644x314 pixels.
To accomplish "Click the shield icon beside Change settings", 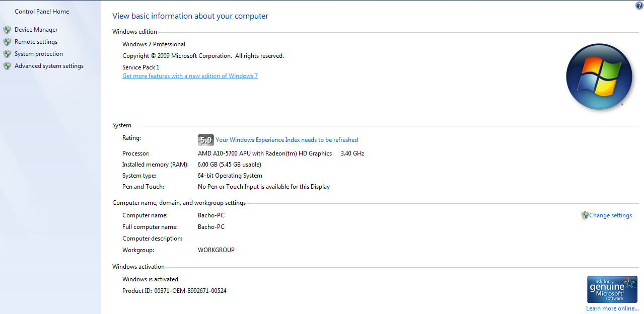I will click(x=585, y=215).
